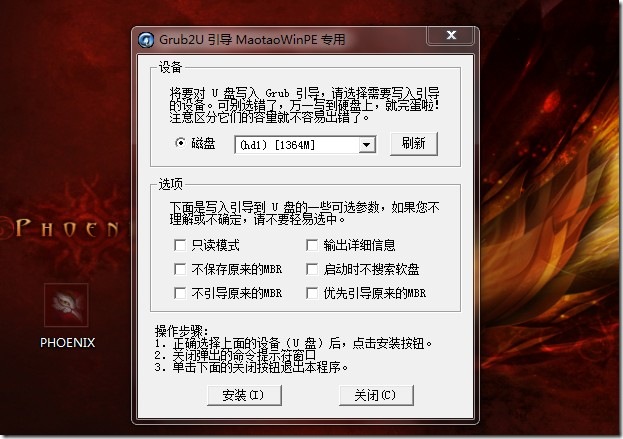The height and width of the screenshot is (439, 623).
Task: Click the Grub2U 引导 MaotaoWinPE 专用 title
Action: [252, 40]
